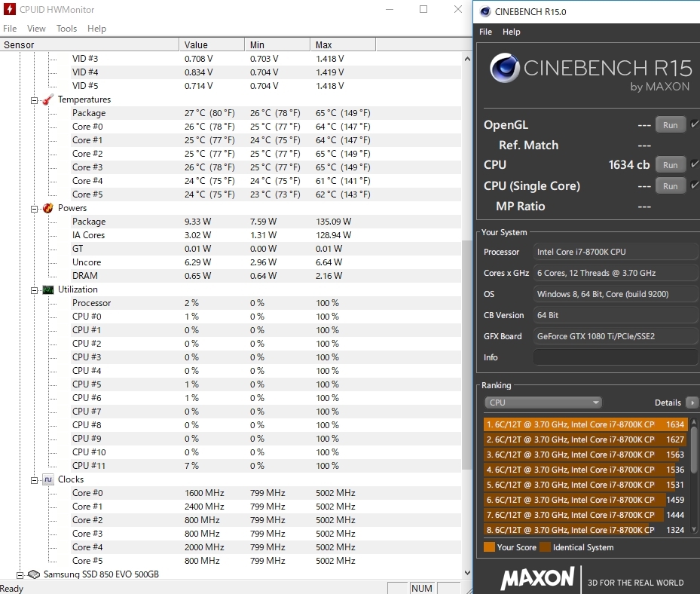Viewport: 700px width, 594px height.
Task: Click the Samsung SSD 850 EVO drive icon
Action: 34,574
